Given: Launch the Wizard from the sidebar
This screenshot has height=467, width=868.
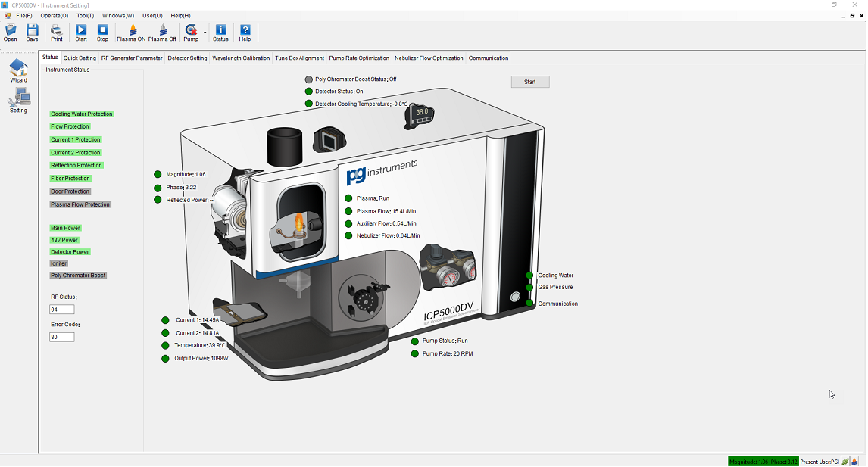Looking at the screenshot, I should tap(18, 71).
